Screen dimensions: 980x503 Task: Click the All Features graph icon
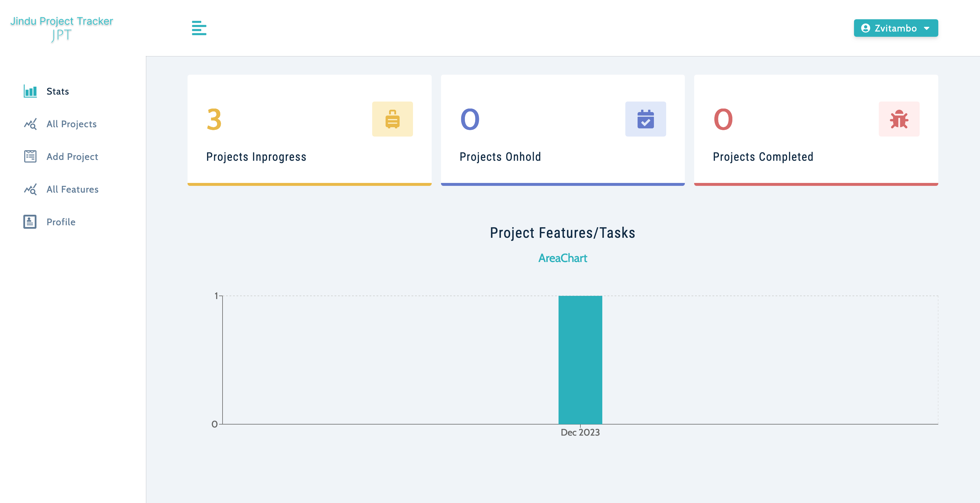[x=30, y=189]
